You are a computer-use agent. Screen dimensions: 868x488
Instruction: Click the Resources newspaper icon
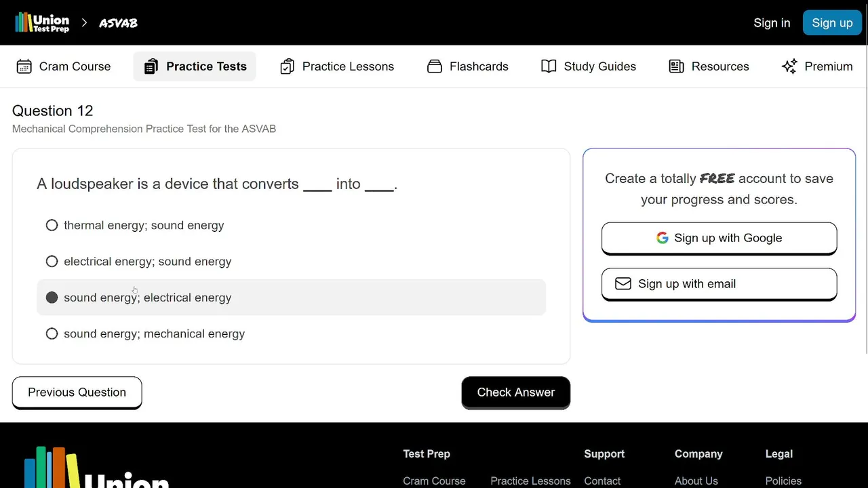tap(676, 66)
